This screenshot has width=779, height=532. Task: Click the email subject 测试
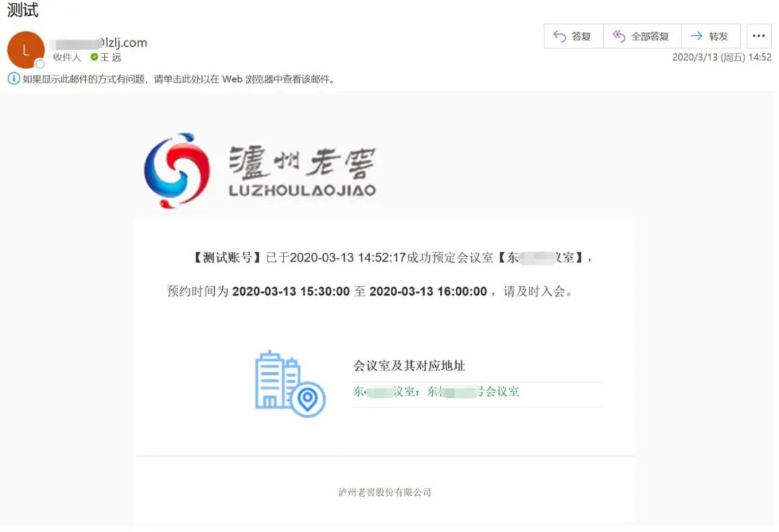(22, 11)
